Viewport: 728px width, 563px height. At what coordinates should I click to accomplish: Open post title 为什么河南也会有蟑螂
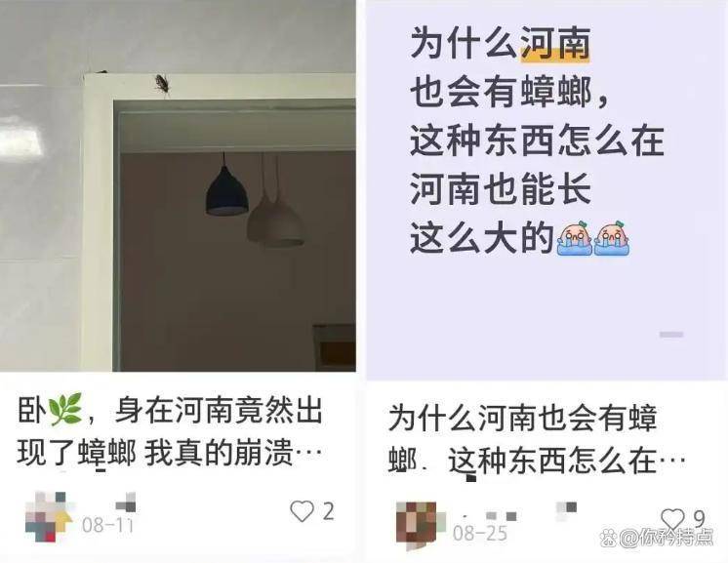(x=537, y=439)
